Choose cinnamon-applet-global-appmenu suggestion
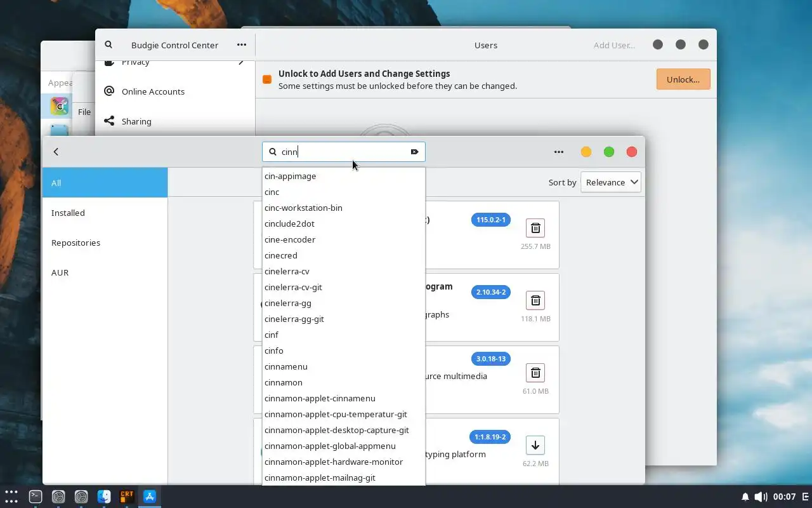812x508 pixels. (x=343, y=446)
